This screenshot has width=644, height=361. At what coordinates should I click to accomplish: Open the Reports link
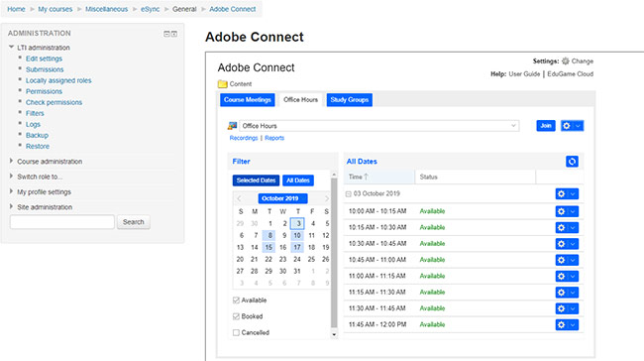pyautogui.click(x=274, y=138)
